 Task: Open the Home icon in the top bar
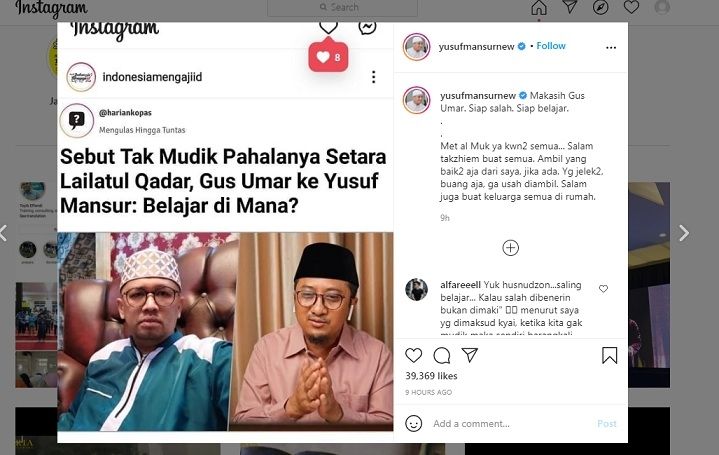click(x=539, y=7)
